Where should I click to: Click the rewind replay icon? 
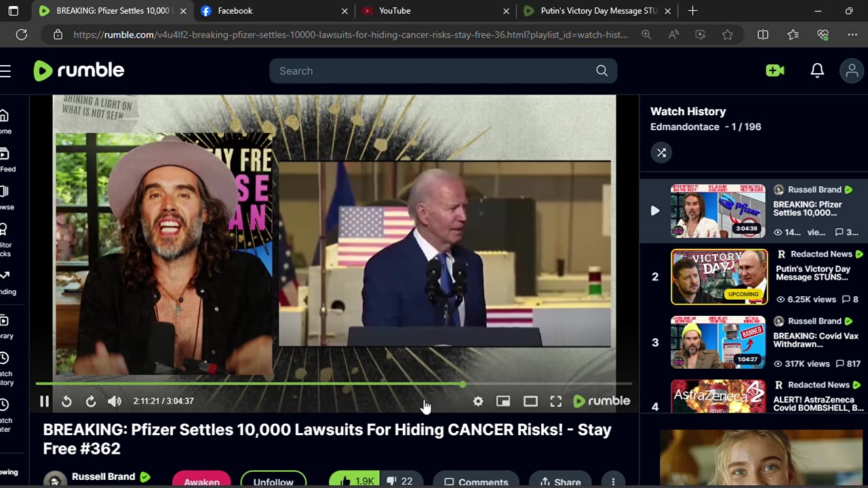(66, 401)
